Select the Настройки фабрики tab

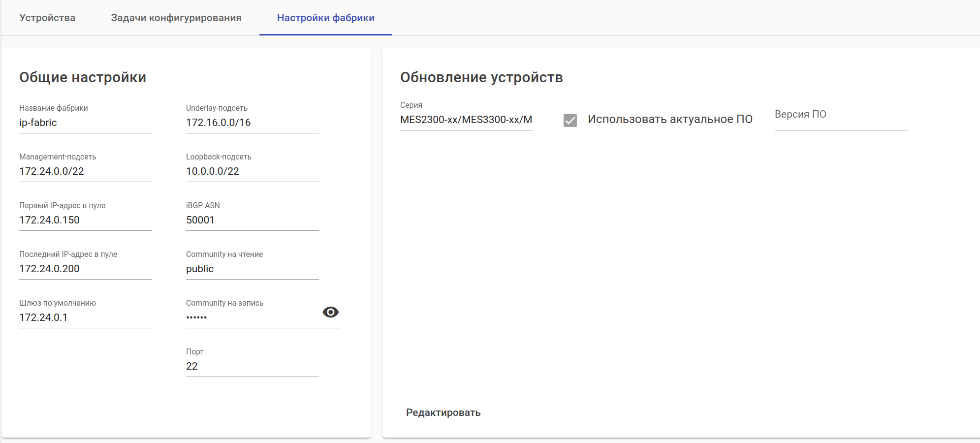(x=325, y=18)
